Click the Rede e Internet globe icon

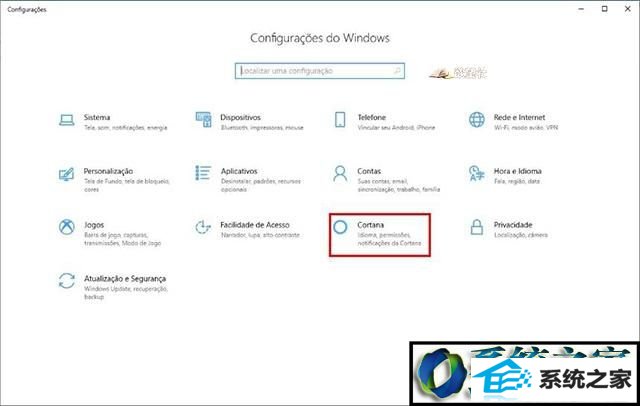pyautogui.click(x=477, y=120)
